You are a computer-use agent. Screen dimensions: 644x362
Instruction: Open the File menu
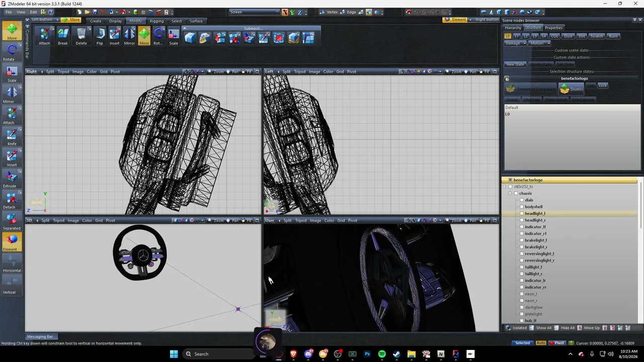[9, 12]
